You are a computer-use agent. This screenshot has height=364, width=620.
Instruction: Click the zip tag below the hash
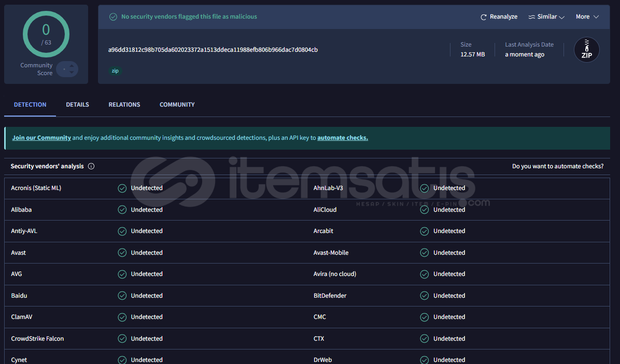[x=115, y=71]
